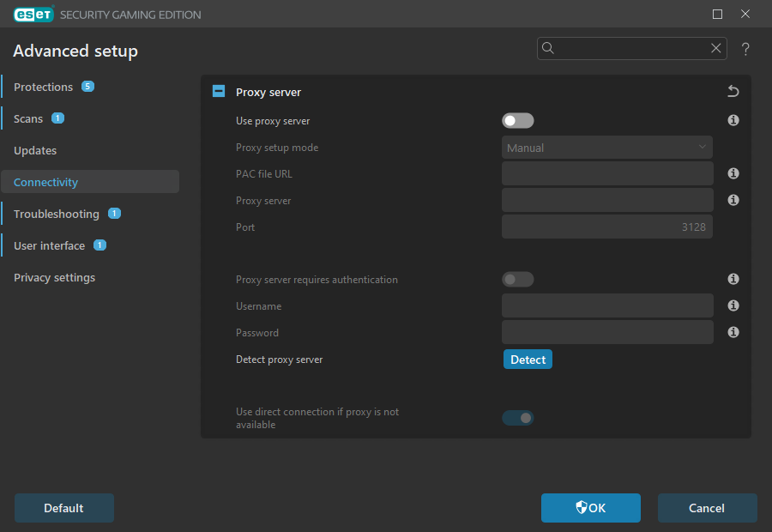Click the Troubleshooting badge showing 1

pos(114,214)
